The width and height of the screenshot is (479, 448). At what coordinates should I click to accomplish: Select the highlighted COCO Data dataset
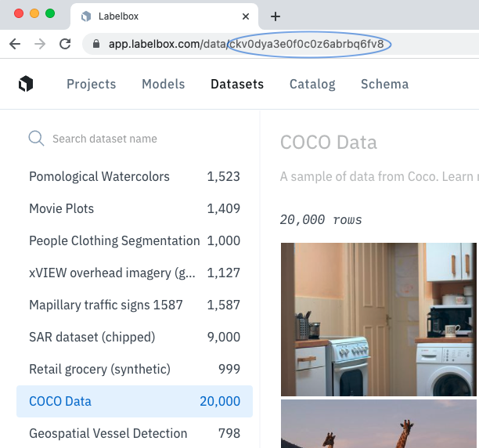(135, 401)
